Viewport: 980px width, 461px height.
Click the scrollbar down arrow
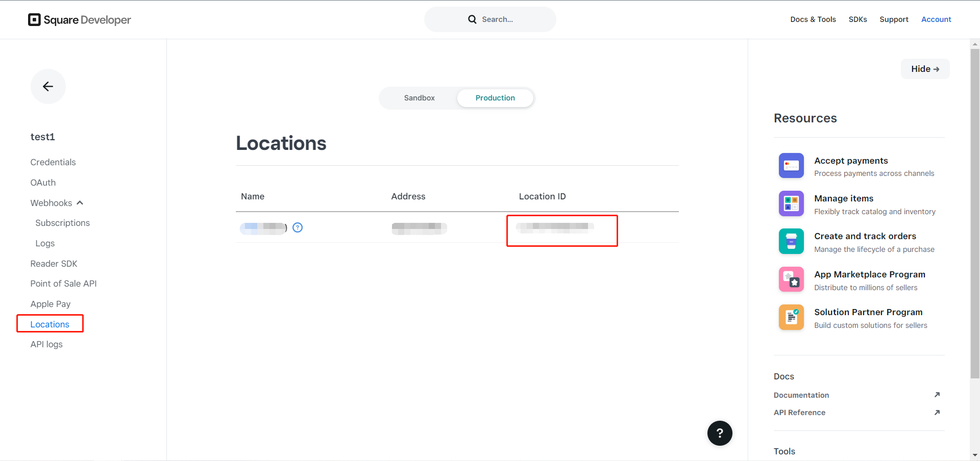tap(975, 455)
